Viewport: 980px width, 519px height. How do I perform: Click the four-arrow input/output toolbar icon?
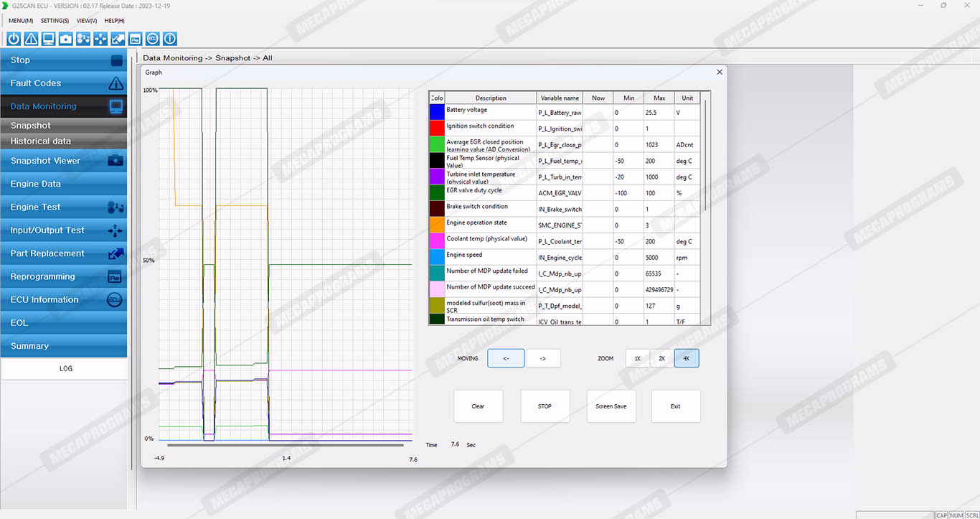tap(100, 39)
